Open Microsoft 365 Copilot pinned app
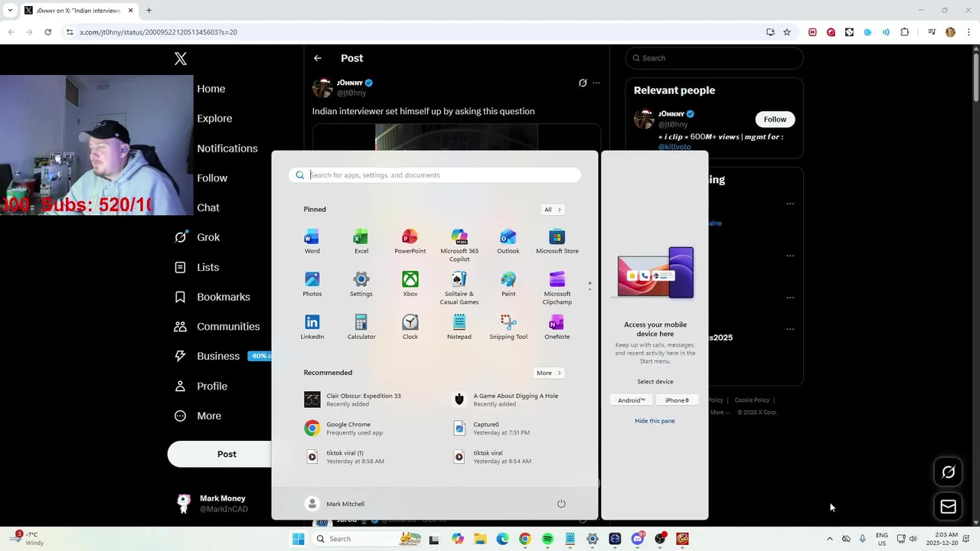This screenshot has width=980, height=551. [x=459, y=245]
